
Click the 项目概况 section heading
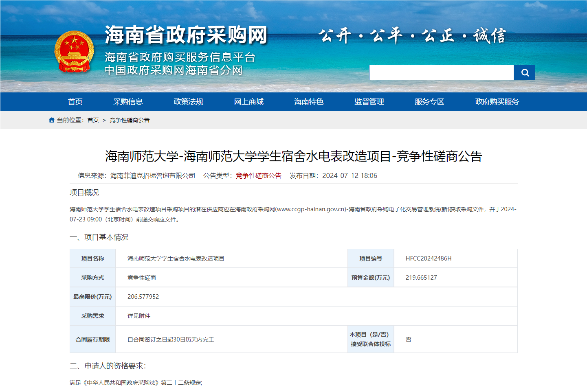[x=84, y=193]
